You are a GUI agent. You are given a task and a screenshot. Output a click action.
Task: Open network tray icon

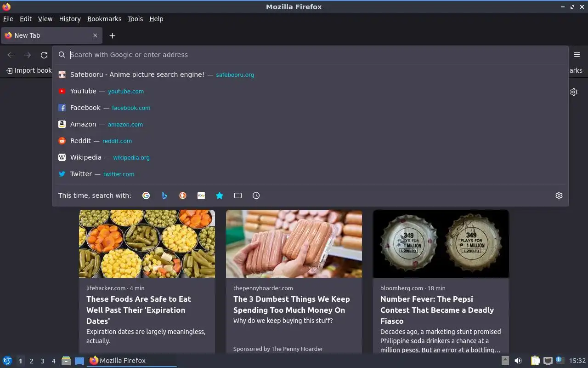tap(548, 361)
